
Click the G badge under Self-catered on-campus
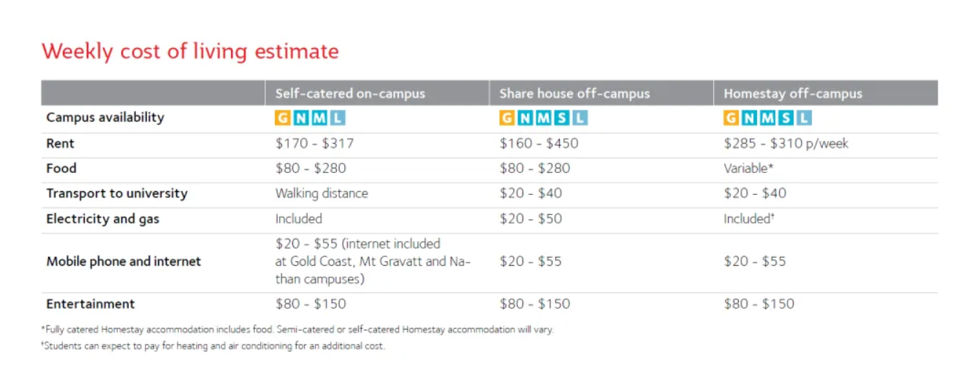tap(283, 118)
